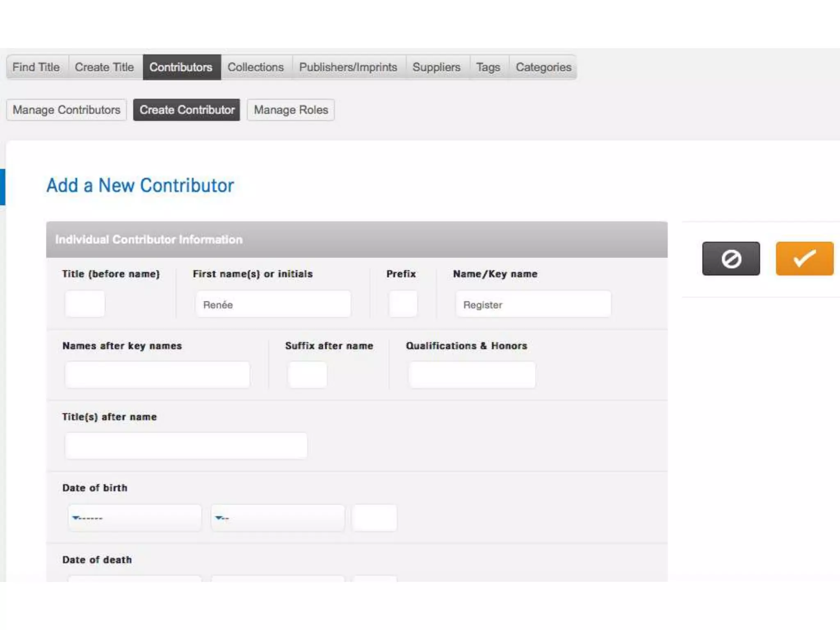
Task: Click the Manage Roles button
Action: (291, 110)
